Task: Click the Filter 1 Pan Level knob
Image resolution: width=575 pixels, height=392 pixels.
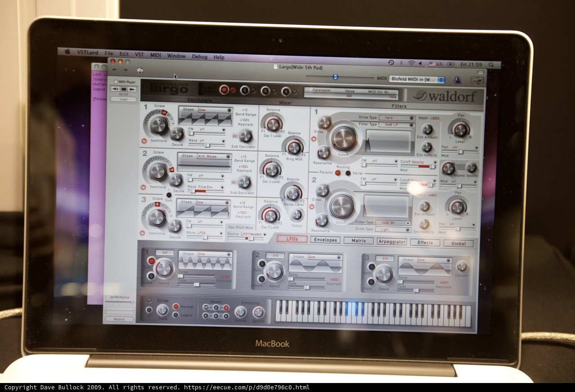Action: click(x=461, y=130)
